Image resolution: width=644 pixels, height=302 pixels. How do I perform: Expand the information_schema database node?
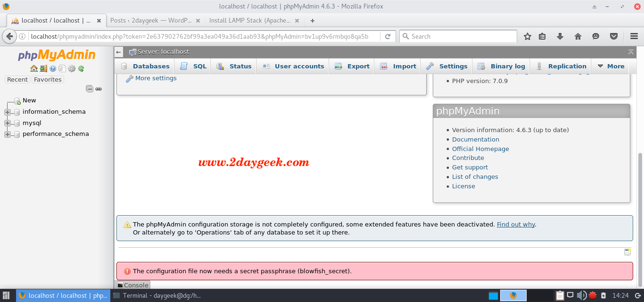8,112
